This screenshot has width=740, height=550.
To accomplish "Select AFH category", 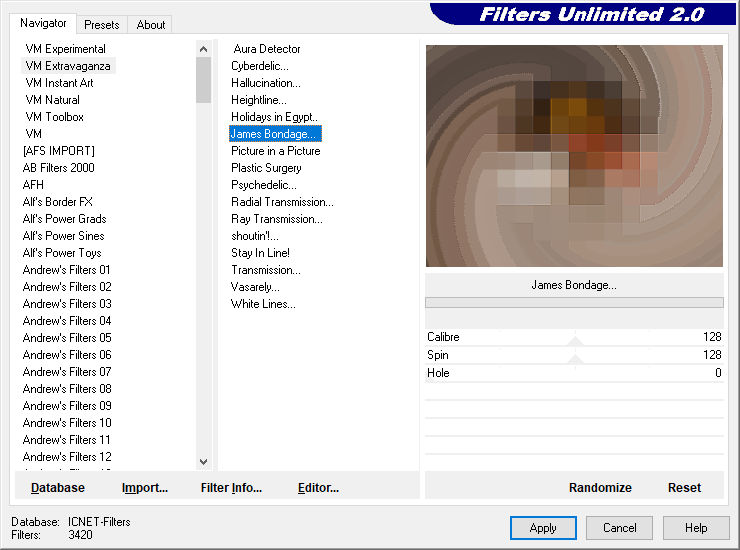I will point(33,185).
